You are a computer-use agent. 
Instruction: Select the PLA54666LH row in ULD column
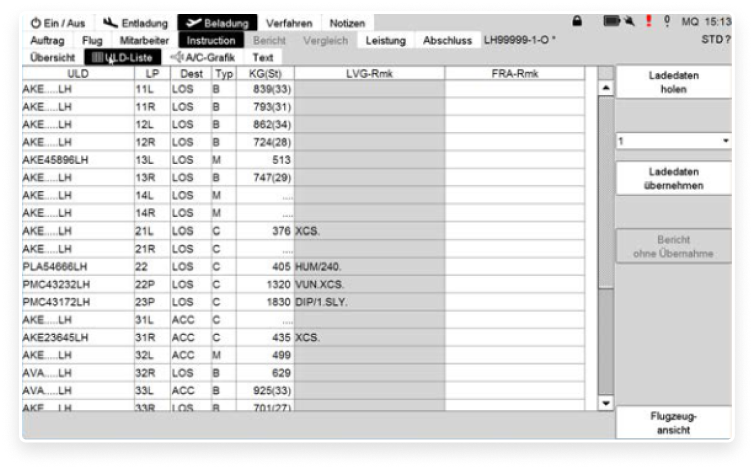(56, 267)
